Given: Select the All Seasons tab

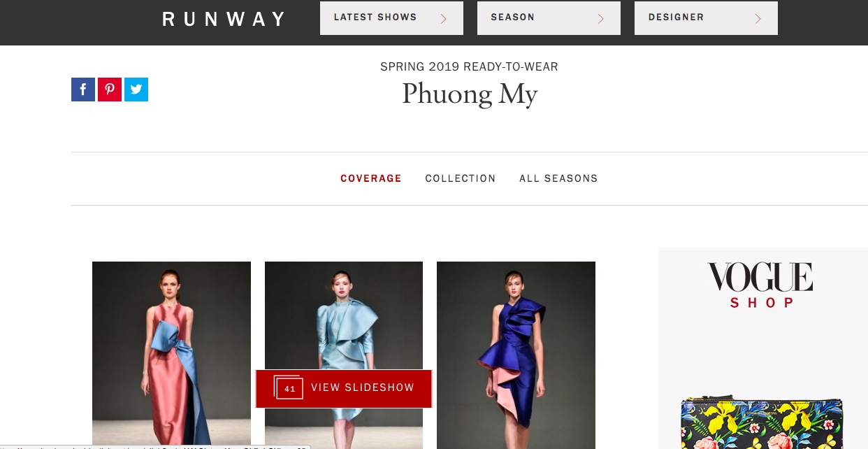Looking at the screenshot, I should [558, 178].
